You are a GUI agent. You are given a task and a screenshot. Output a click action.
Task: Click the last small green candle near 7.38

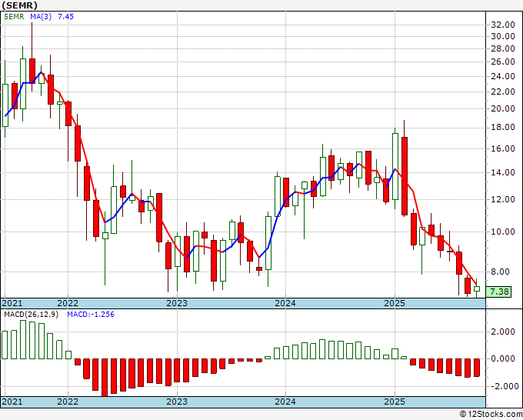477,289
